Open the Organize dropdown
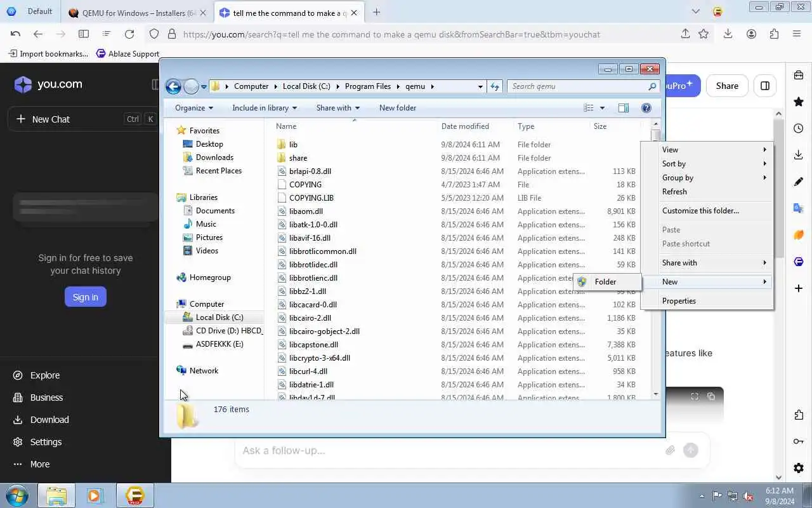The height and width of the screenshot is (508, 812). [x=194, y=108]
